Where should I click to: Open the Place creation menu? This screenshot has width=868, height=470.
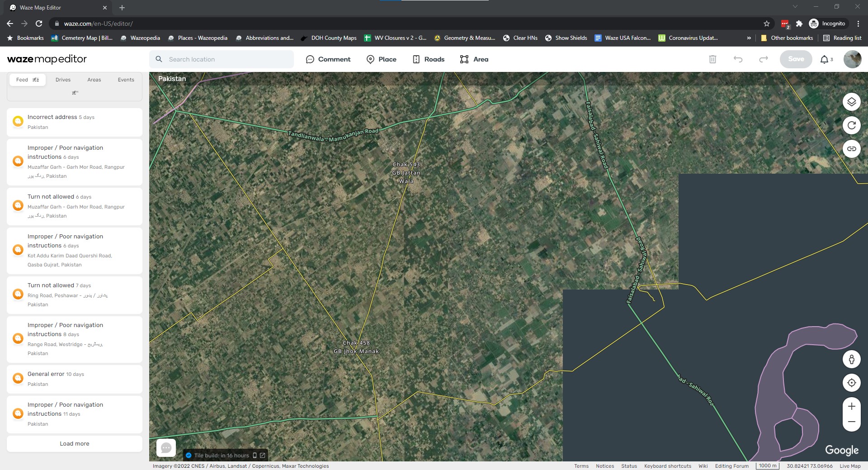click(381, 59)
